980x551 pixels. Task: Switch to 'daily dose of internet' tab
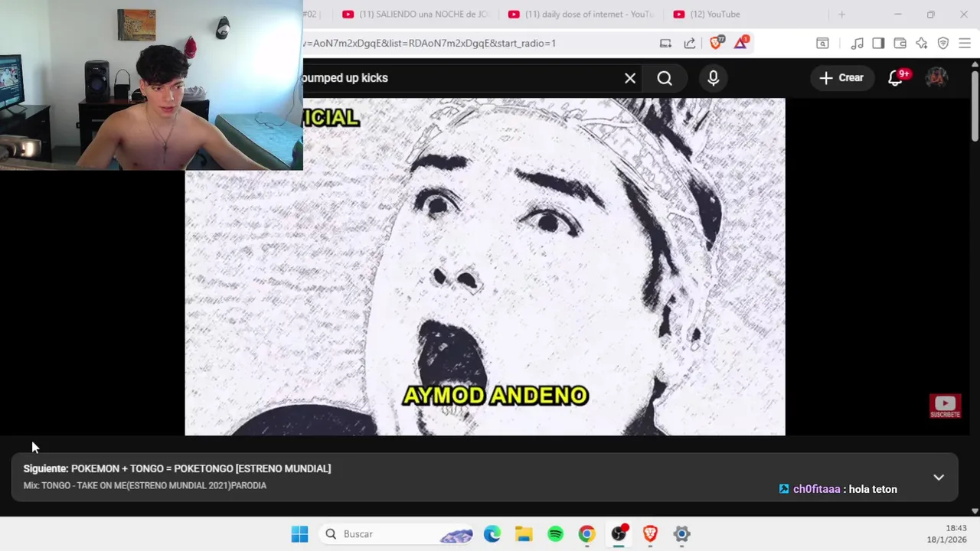582,15
